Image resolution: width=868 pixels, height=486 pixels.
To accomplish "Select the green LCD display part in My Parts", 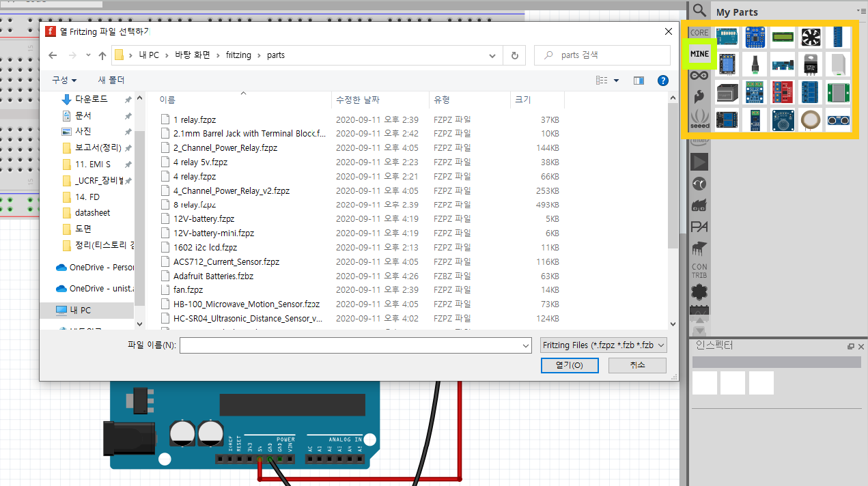I will (783, 37).
